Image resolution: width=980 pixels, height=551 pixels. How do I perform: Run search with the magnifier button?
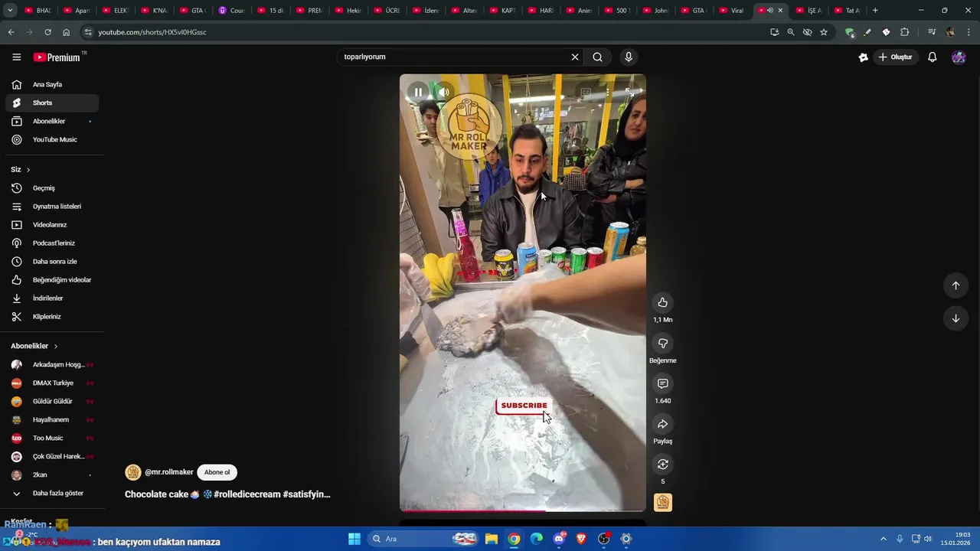tap(597, 57)
